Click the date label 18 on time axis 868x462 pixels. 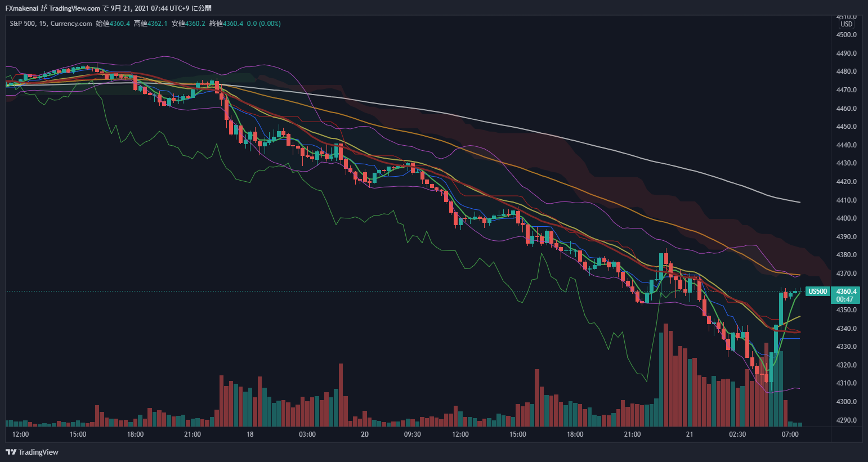250,434
